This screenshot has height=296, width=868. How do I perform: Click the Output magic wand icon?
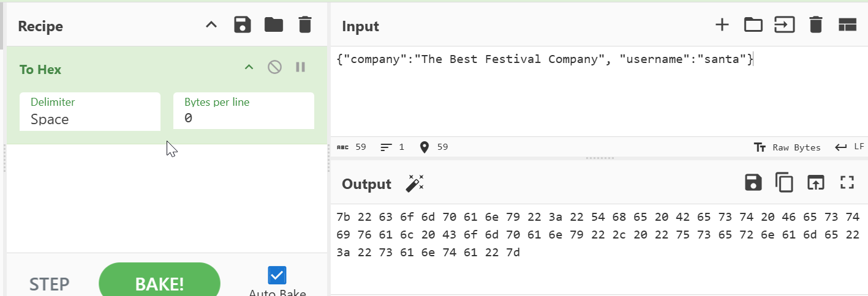pos(415,183)
